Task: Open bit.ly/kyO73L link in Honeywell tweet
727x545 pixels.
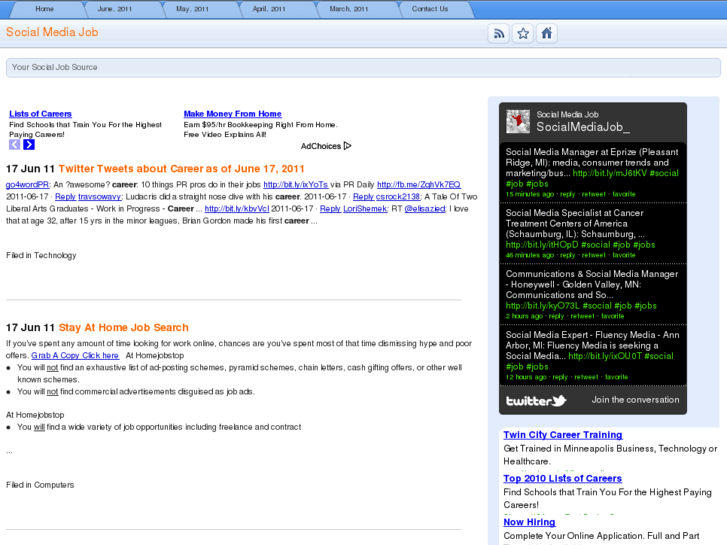Action: 542,306
